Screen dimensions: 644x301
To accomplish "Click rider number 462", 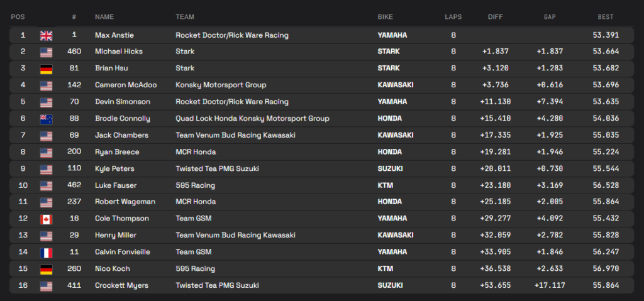I will (74, 185).
